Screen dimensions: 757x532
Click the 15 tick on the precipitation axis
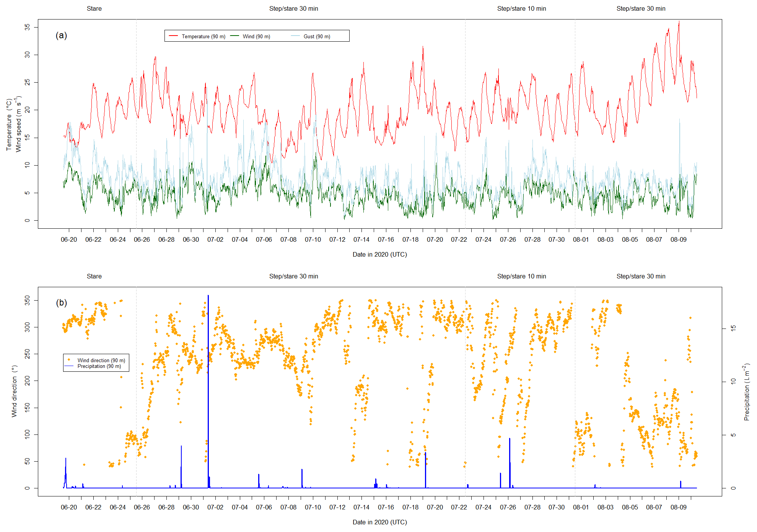733,328
